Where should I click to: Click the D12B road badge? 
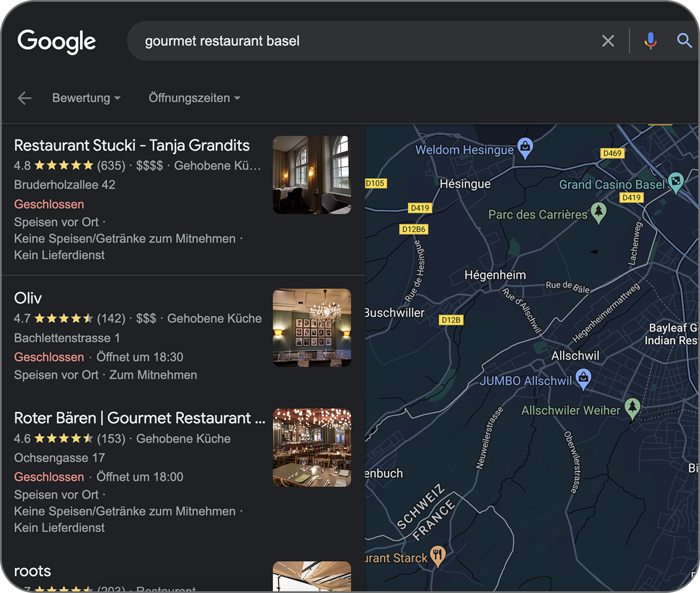[x=451, y=320]
